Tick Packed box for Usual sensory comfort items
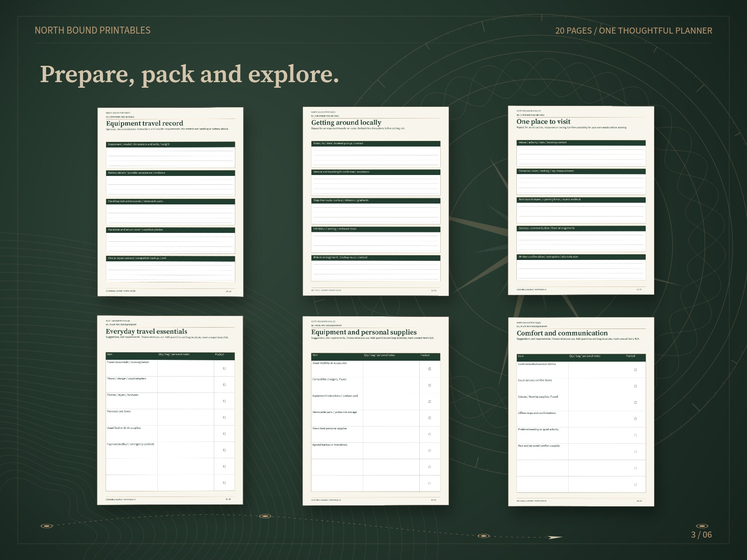Screen dimensions: 747x560 635,386
